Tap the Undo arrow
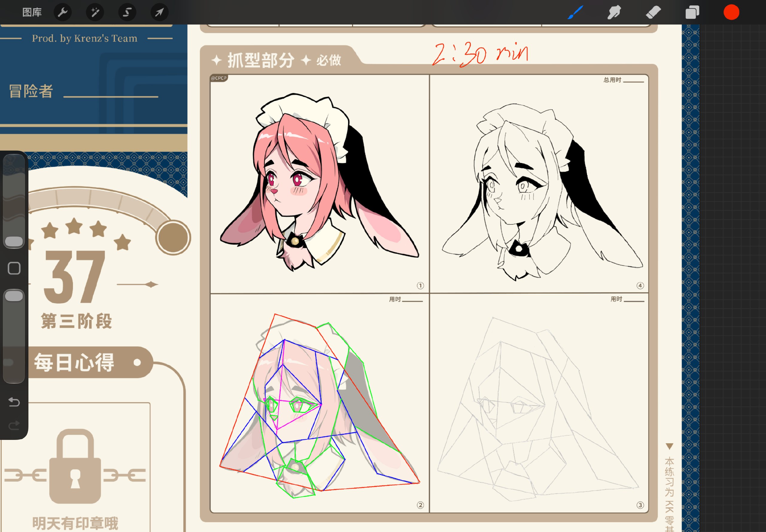The image size is (766, 532). [14, 402]
